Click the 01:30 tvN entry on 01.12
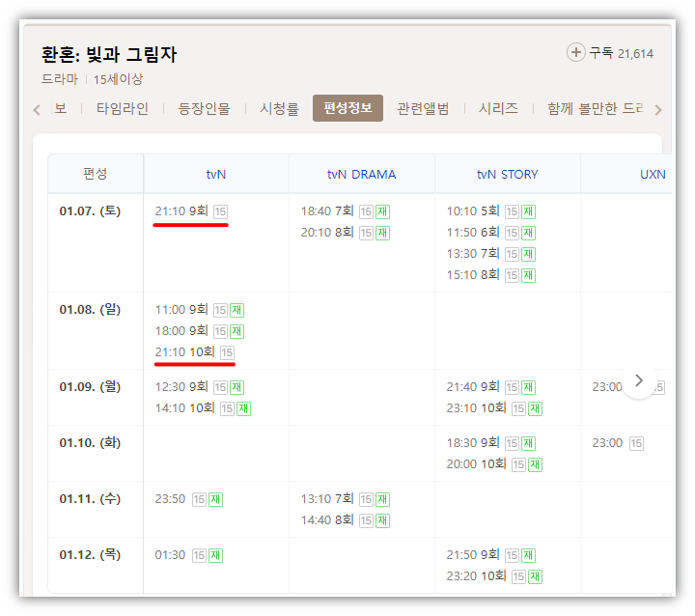 189,555
